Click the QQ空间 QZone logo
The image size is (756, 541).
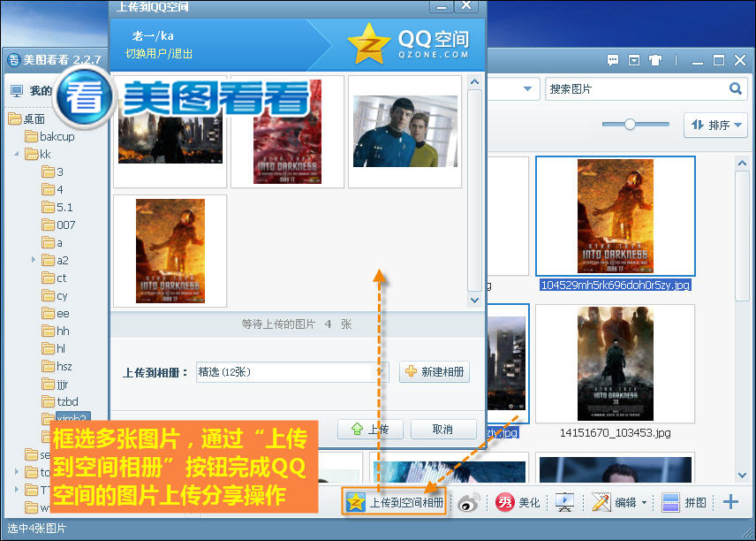pos(409,44)
